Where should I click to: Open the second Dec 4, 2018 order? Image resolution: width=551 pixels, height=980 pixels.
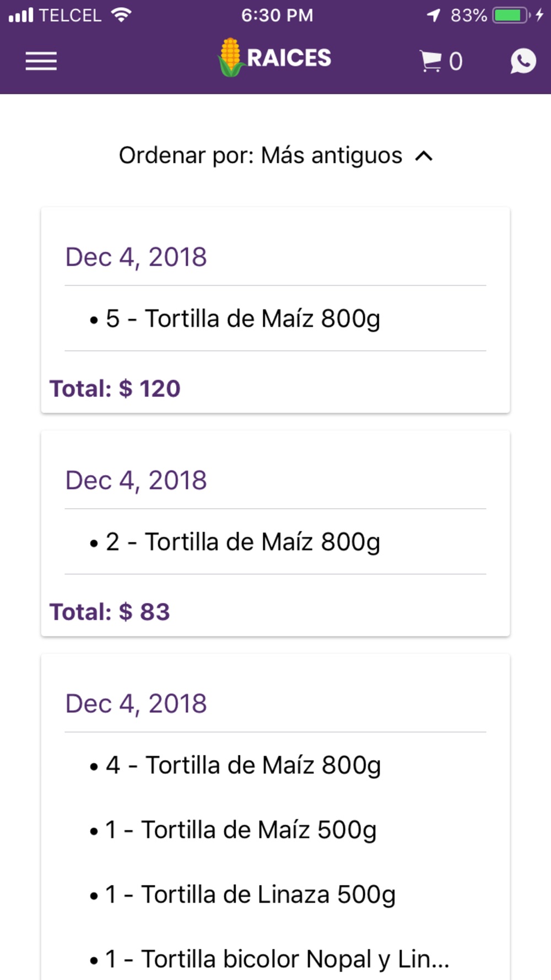pyautogui.click(x=136, y=480)
